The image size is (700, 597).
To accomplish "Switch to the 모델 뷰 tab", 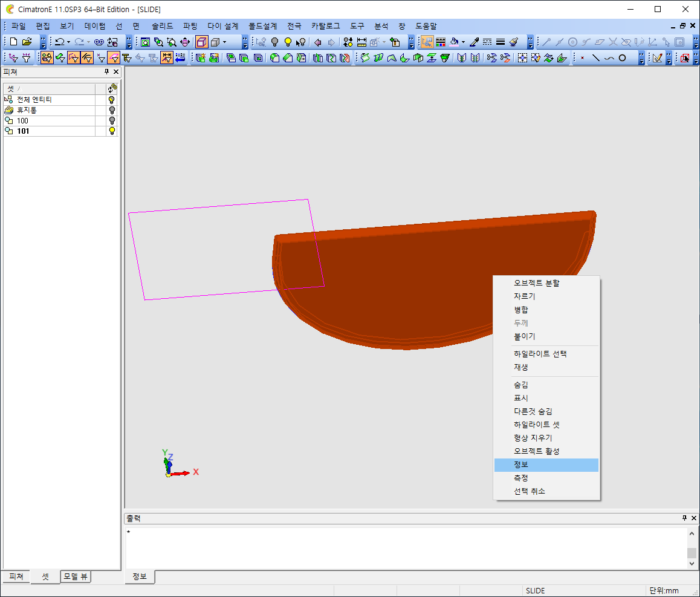I will click(76, 576).
